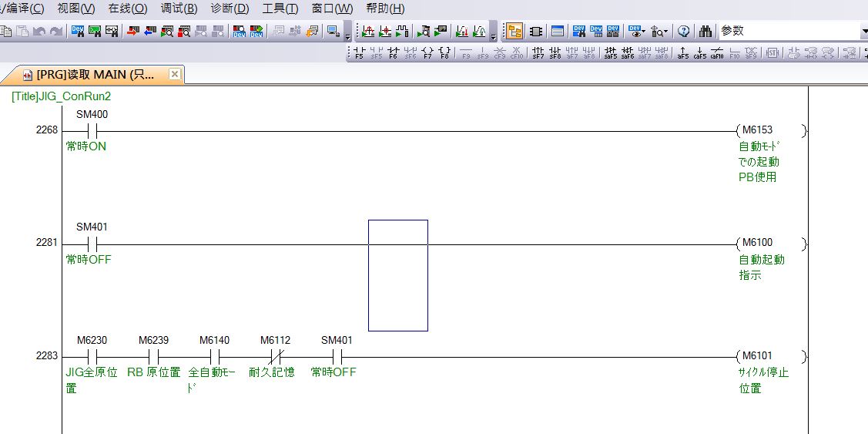The image size is (868, 434).
Task: Toggle the window panel display icon
Action: 558,32
